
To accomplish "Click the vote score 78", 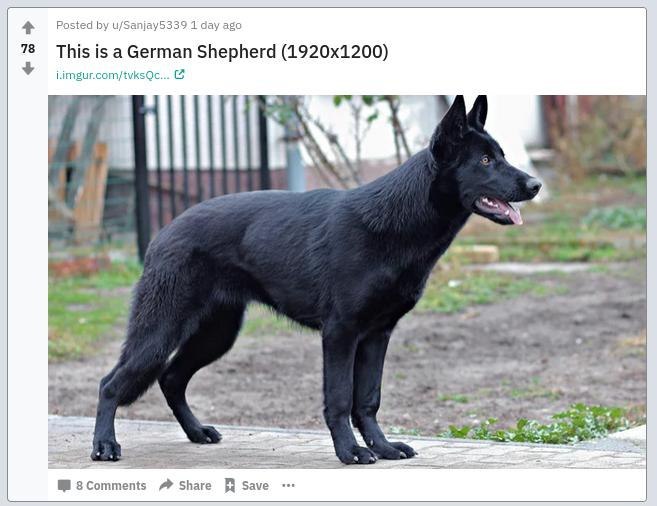I will [x=28, y=49].
